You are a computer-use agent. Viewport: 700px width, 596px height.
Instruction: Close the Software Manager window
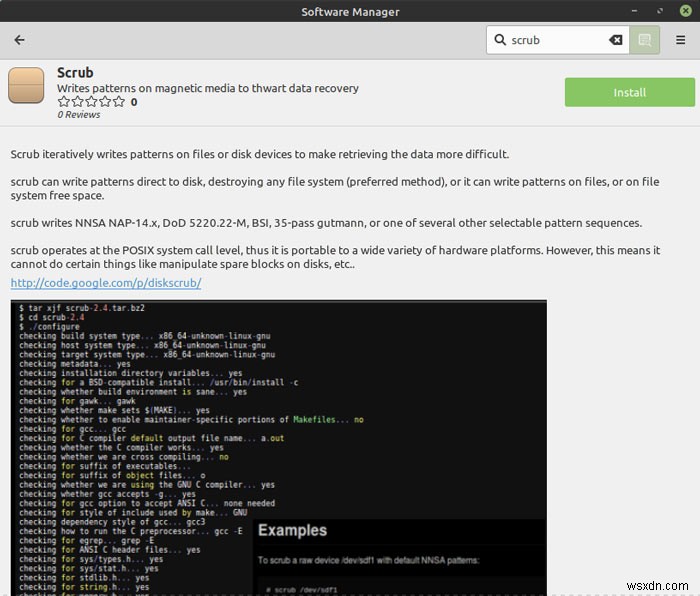685,11
